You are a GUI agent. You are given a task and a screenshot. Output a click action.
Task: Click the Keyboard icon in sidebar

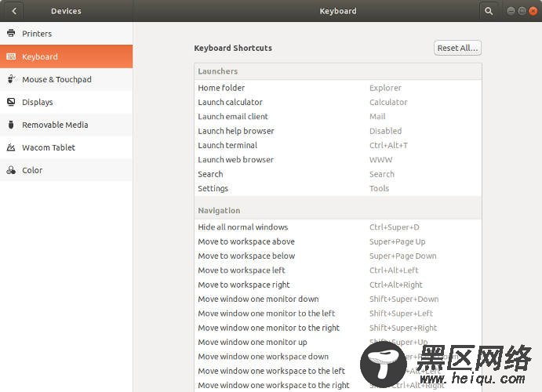coord(11,56)
